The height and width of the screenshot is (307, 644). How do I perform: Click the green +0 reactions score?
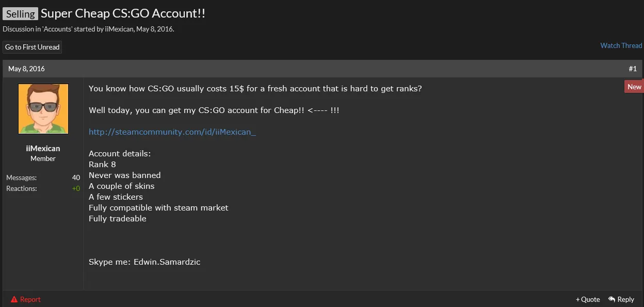tap(76, 188)
